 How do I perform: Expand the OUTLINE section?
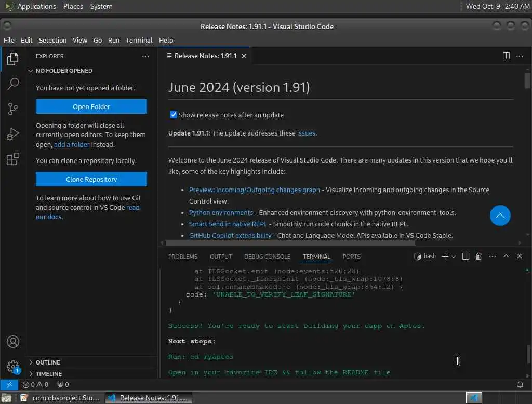tap(91, 362)
